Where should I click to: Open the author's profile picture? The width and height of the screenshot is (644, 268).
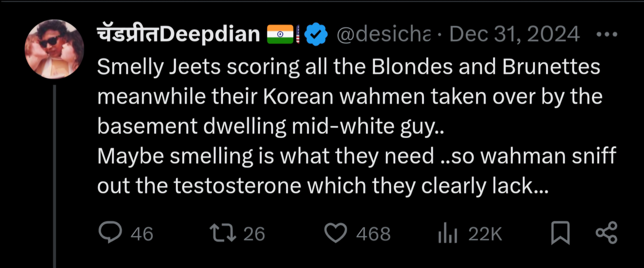[54, 49]
